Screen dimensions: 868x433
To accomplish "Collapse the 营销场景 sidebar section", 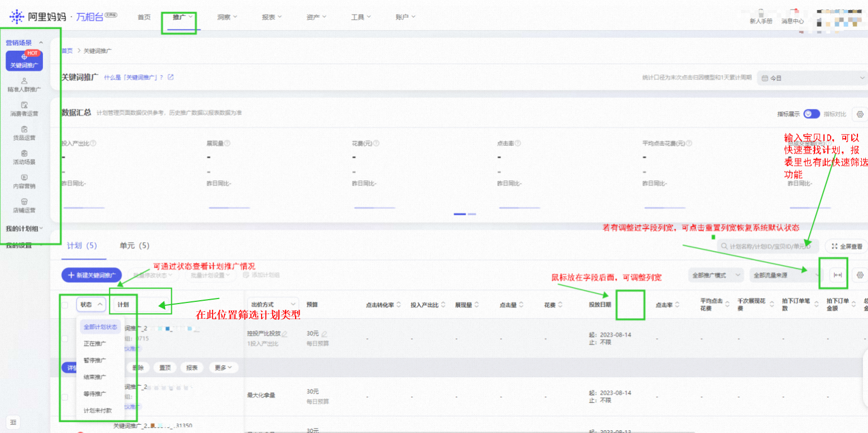I will 25,42.
